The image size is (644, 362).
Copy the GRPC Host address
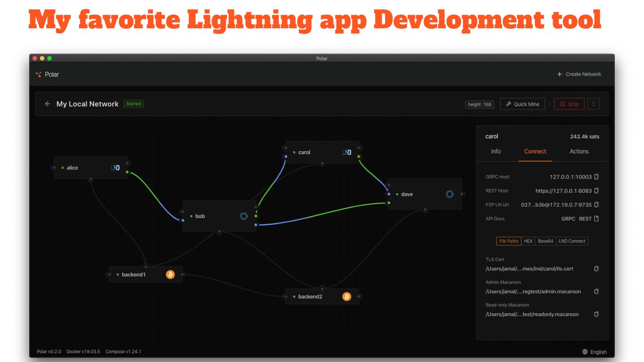(596, 177)
